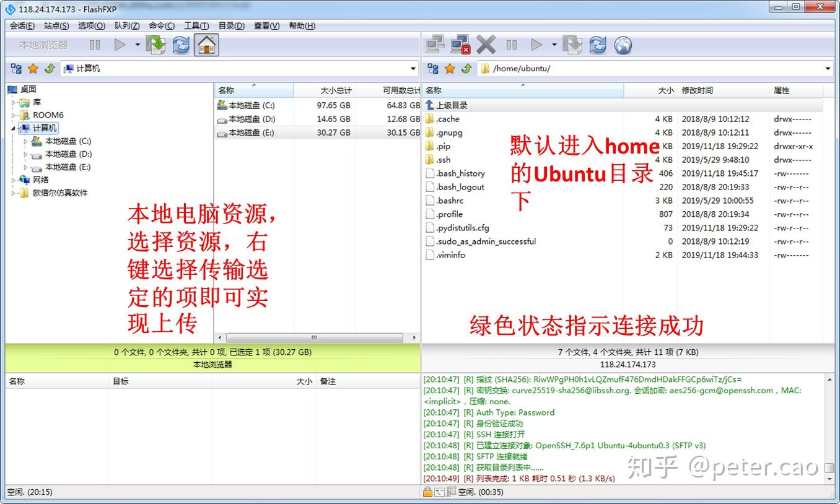Click the abort X icon in remote toolbar
The height and width of the screenshot is (504, 840).
[x=486, y=45]
